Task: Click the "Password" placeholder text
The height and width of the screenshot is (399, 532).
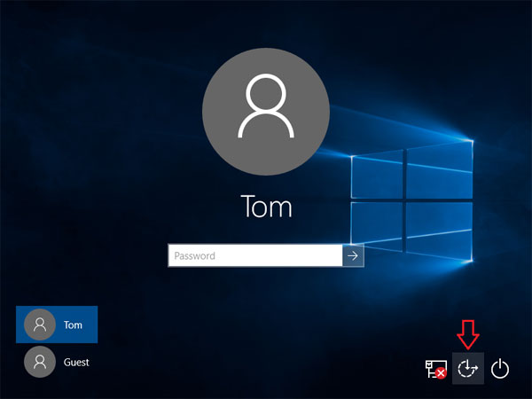Action: click(194, 256)
